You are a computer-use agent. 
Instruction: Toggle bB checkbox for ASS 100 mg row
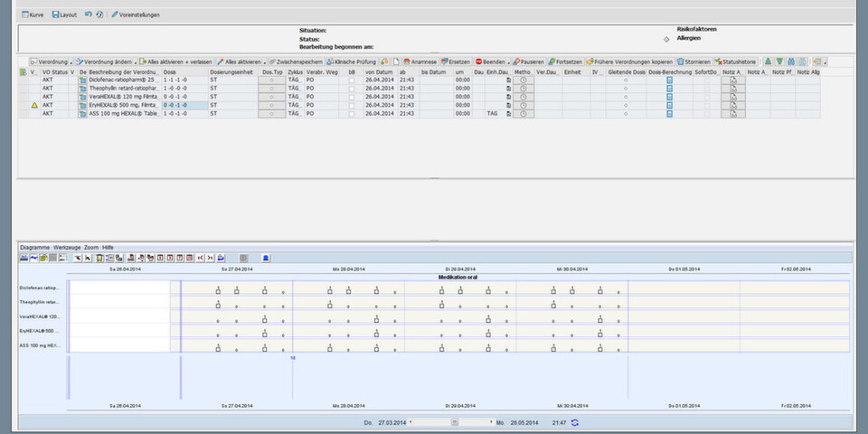[352, 114]
